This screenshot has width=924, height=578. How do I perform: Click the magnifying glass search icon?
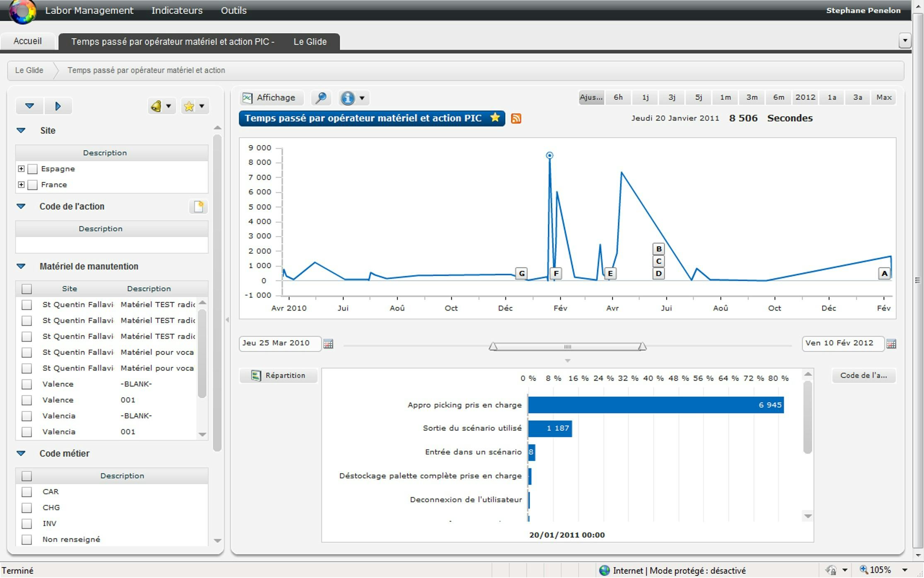[x=321, y=98]
